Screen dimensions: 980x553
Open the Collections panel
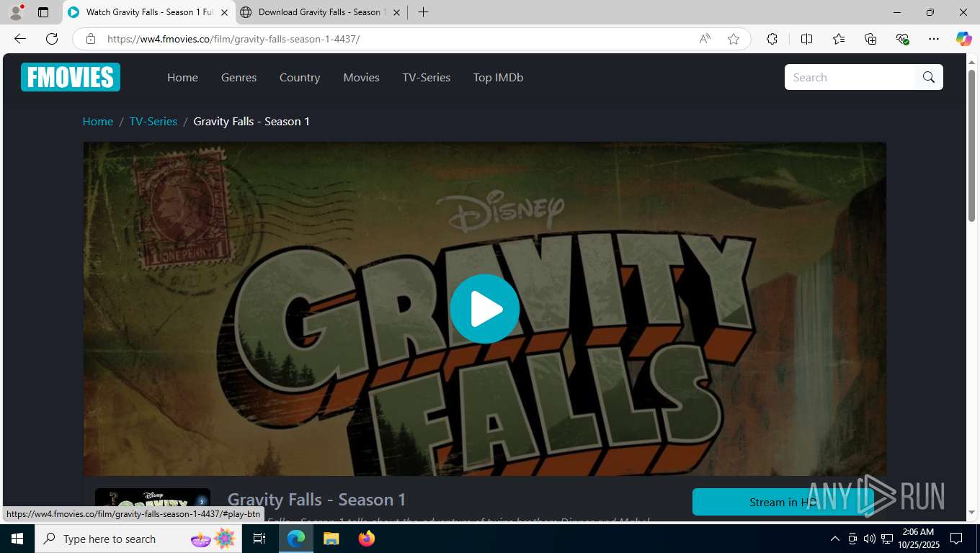[870, 39]
